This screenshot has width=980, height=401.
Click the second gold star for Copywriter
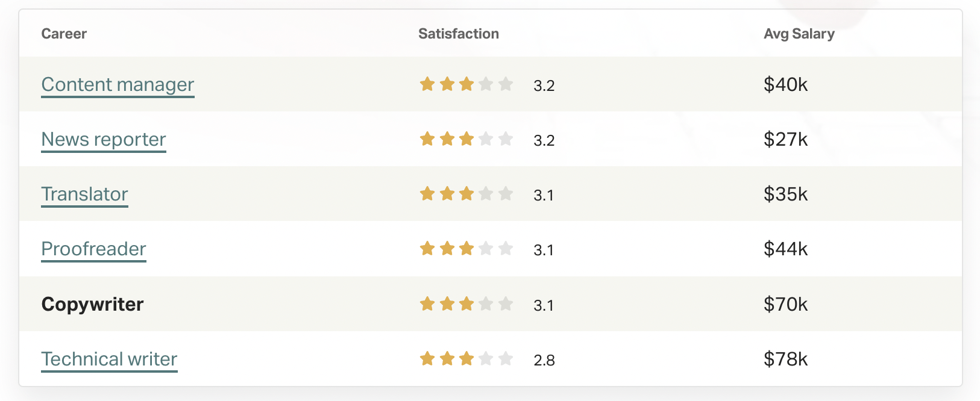(x=447, y=303)
